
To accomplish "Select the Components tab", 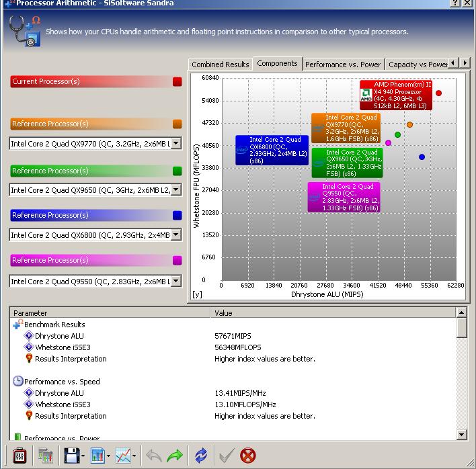I will click(x=277, y=63).
